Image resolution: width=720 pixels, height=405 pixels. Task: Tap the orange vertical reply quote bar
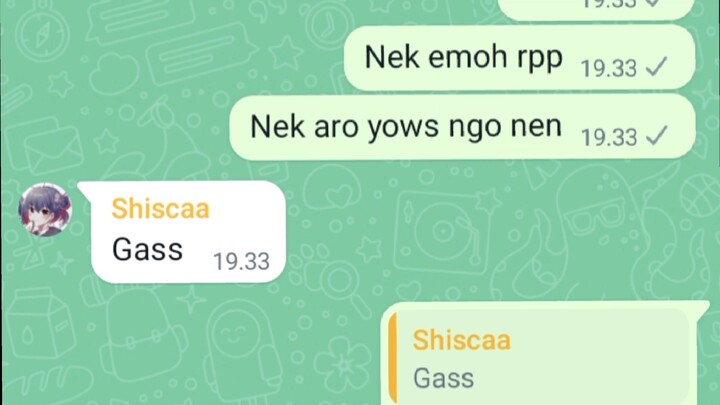(x=393, y=358)
